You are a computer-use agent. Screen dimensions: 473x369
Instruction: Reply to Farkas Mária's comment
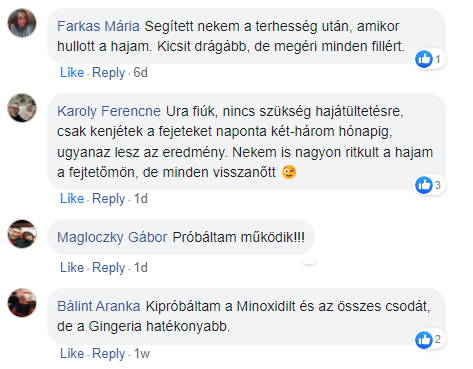pyautogui.click(x=108, y=73)
